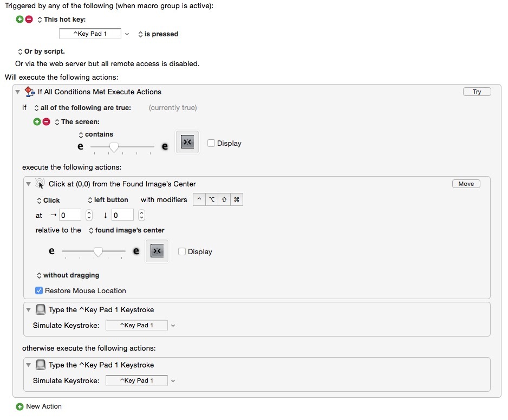The height and width of the screenshot is (420, 508).
Task: Change the left button popup
Action: point(108,200)
